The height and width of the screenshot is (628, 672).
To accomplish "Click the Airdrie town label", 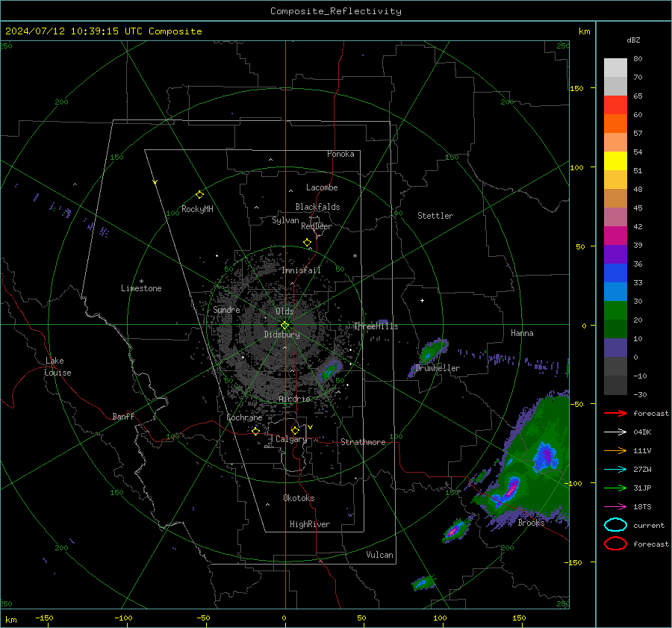I will [294, 399].
